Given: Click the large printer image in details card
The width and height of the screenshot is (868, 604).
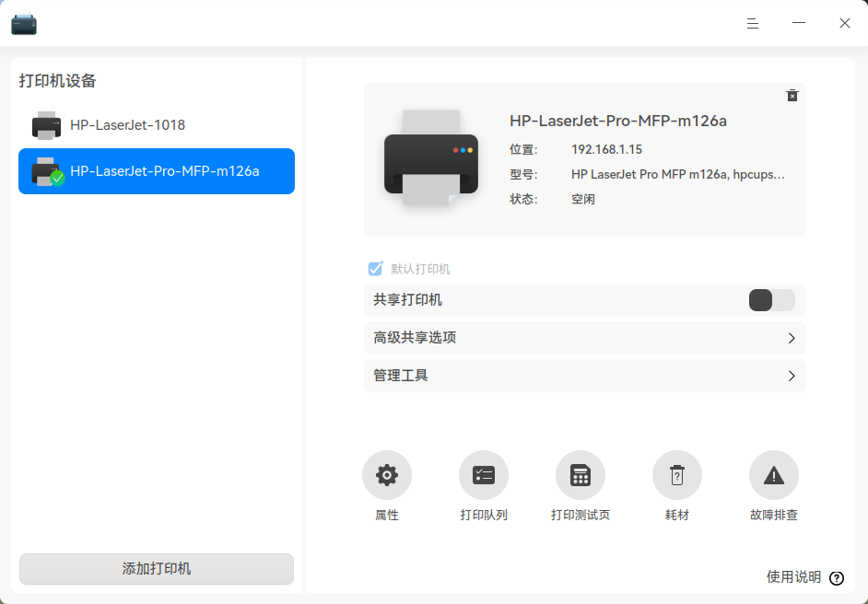Looking at the screenshot, I should [431, 158].
